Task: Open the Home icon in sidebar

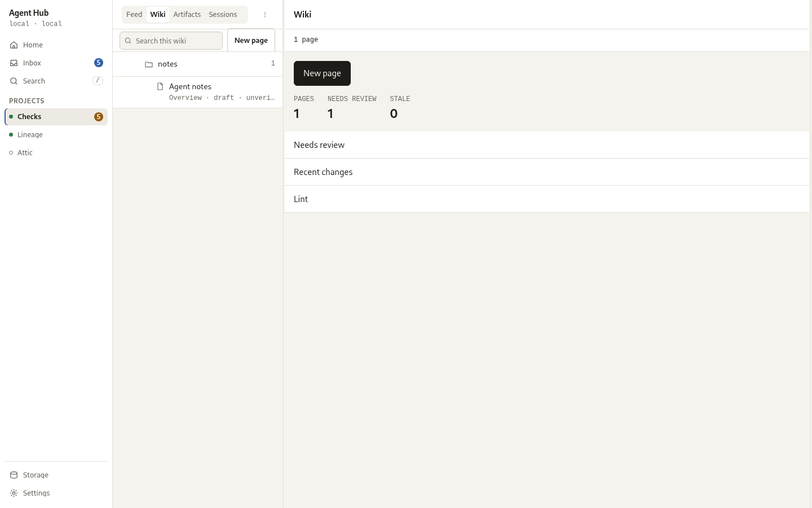Action: 14,45
